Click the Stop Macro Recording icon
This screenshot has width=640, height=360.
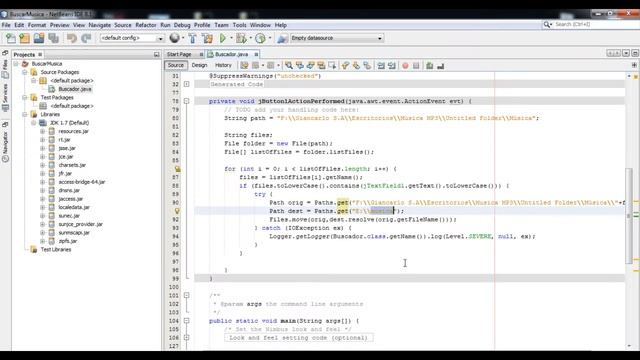pos(416,66)
